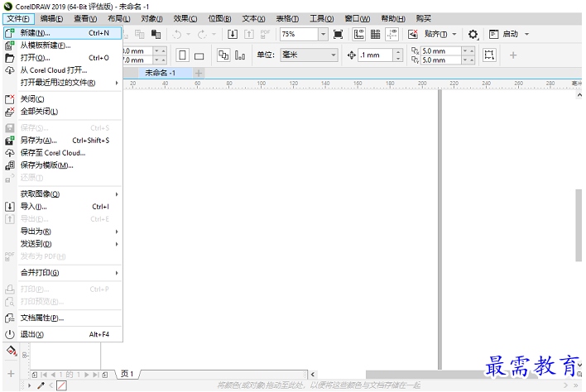The width and height of the screenshot is (586, 392).
Task: Click the horizontal scroll left arrow
Action: pyautogui.click(x=312, y=375)
